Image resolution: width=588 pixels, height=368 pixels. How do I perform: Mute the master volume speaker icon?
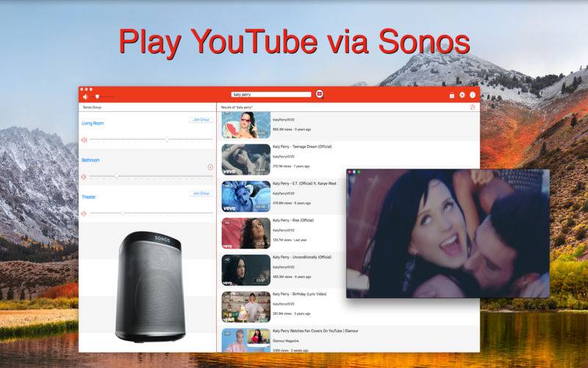click(85, 97)
